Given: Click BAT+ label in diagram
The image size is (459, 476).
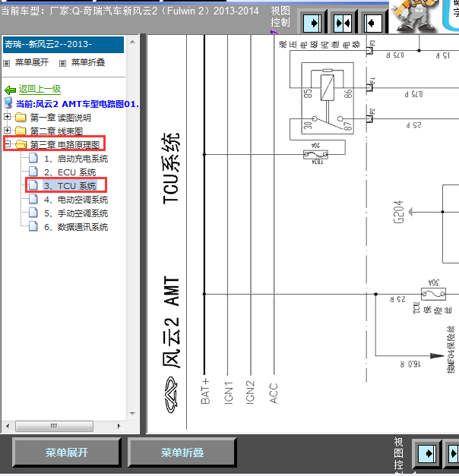Looking at the screenshot, I should (205, 391).
